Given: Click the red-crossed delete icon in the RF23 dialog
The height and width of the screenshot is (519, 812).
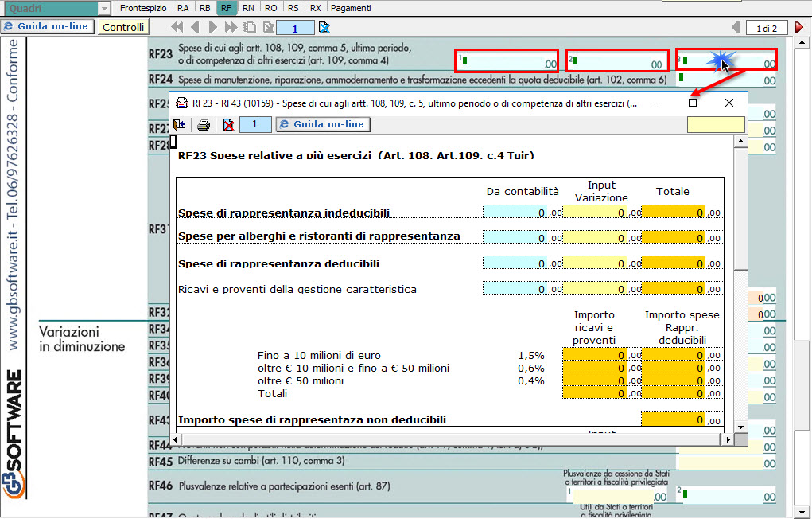Looking at the screenshot, I should coord(228,124).
